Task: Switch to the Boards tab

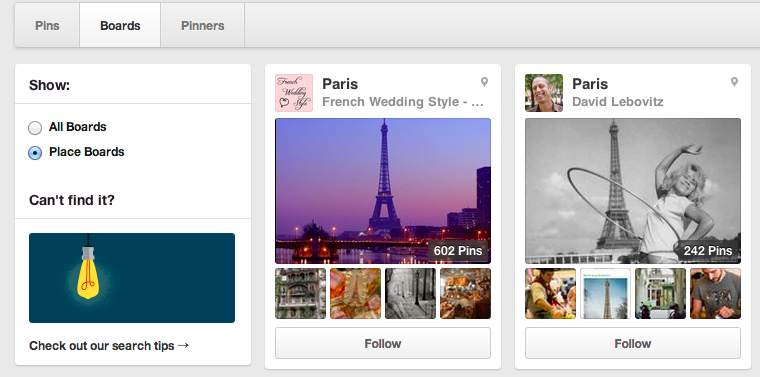Action: (x=120, y=26)
